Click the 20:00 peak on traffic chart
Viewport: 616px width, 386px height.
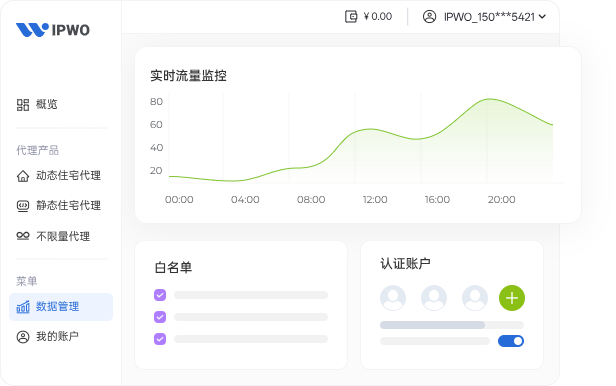pos(489,99)
